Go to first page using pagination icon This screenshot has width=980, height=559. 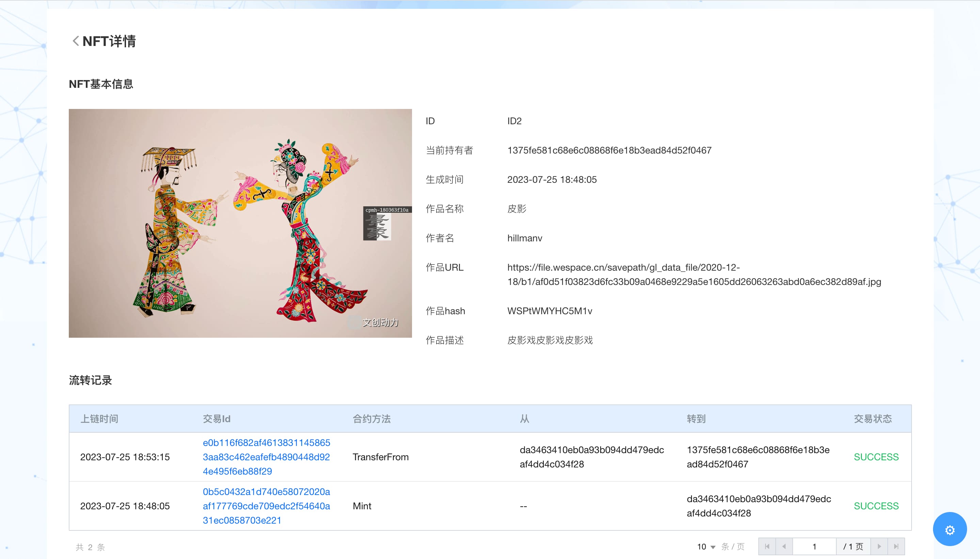767,546
